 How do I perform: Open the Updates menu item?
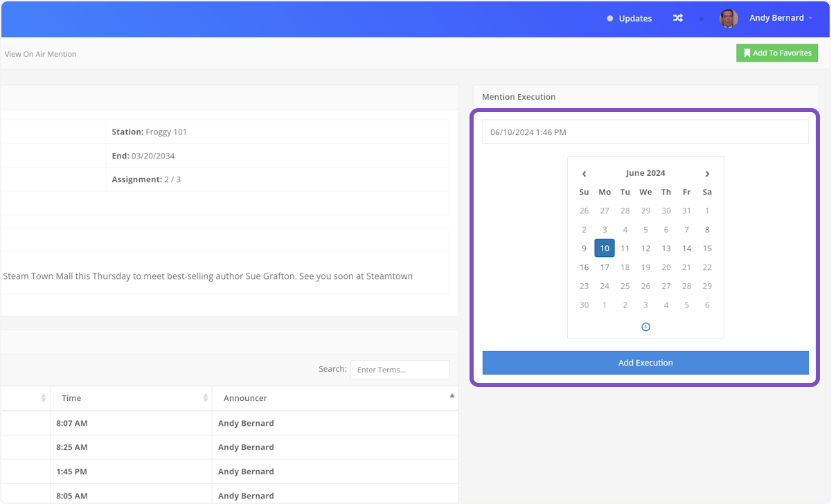click(635, 19)
